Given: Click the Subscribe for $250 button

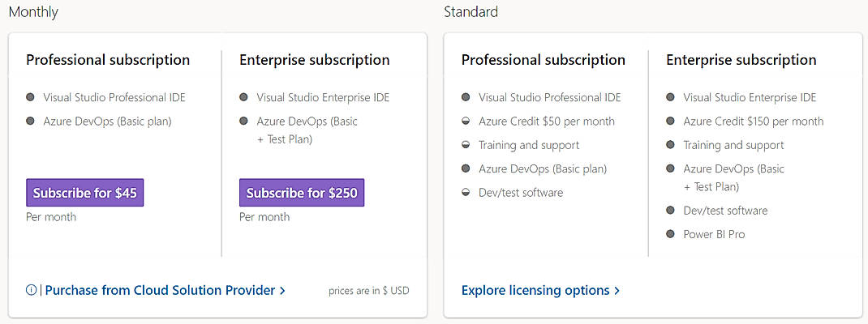Looking at the screenshot, I should click(x=302, y=193).
